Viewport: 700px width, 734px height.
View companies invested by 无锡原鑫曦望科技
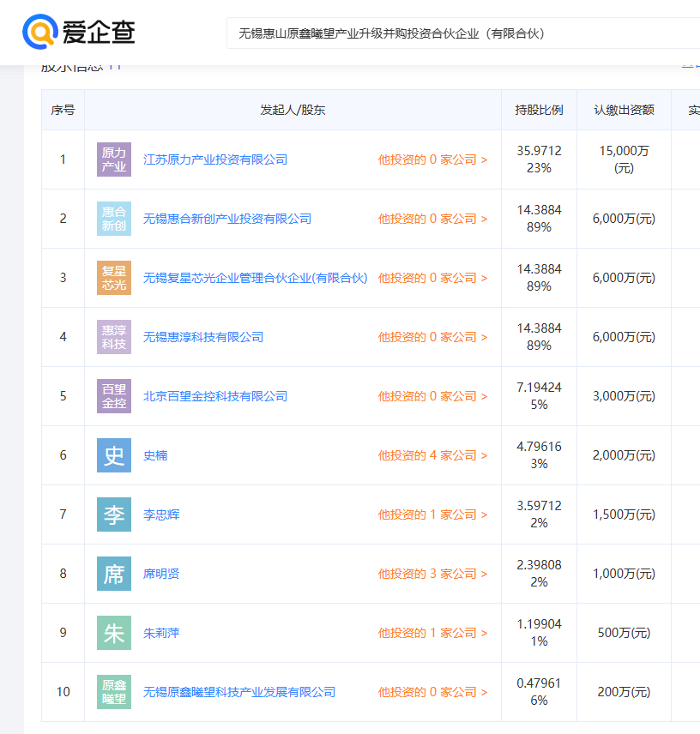[x=432, y=692]
